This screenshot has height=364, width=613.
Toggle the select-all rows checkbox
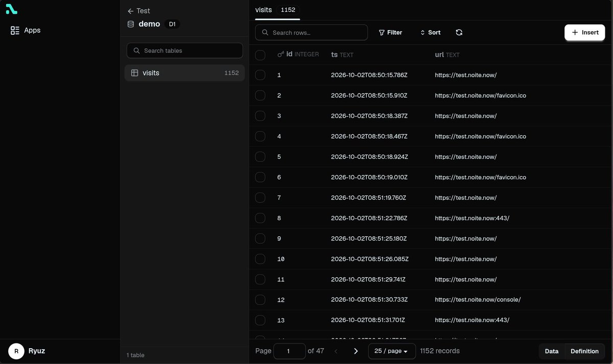click(260, 55)
